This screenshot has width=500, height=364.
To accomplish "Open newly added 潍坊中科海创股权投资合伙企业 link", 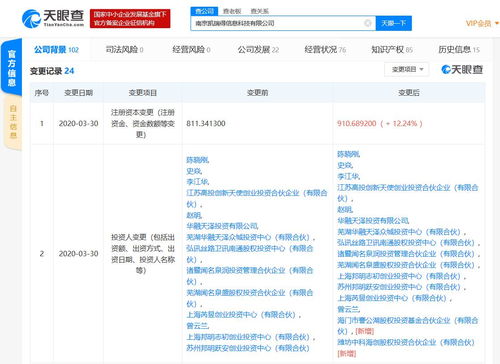I will click(406, 342).
